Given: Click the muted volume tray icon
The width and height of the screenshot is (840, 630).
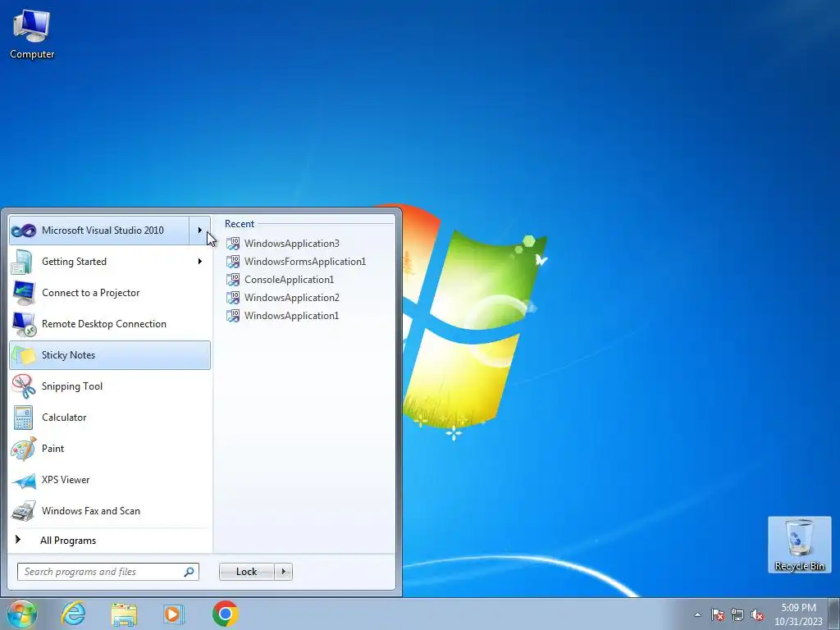Looking at the screenshot, I should 757,615.
